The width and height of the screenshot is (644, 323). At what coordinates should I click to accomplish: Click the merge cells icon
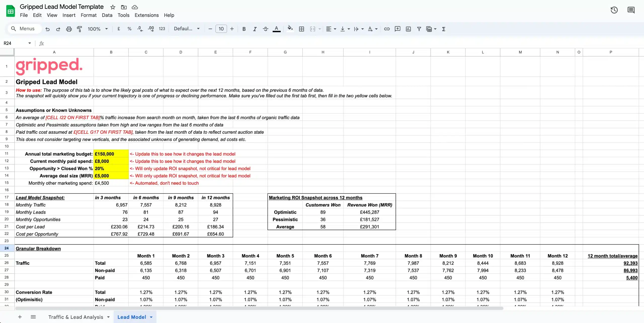[x=312, y=29]
